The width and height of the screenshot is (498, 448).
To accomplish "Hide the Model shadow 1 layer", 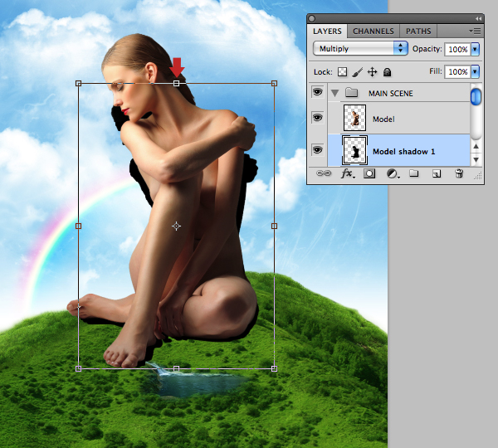I will click(x=317, y=149).
